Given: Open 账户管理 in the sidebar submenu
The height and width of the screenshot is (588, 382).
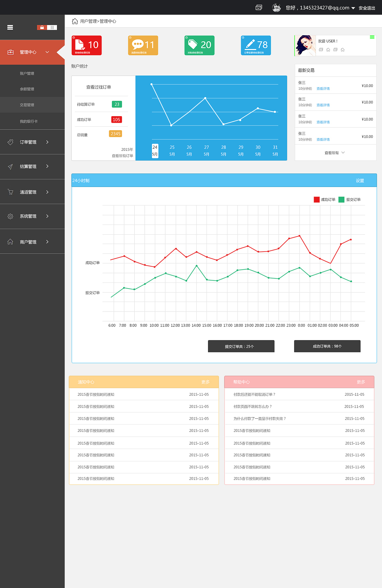Looking at the screenshot, I should click(27, 73).
